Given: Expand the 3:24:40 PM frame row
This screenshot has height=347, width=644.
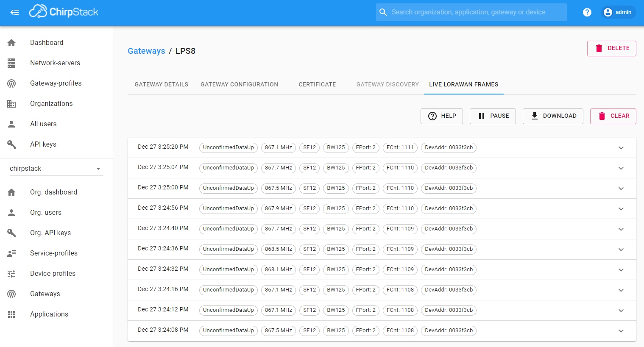Looking at the screenshot, I should point(621,229).
